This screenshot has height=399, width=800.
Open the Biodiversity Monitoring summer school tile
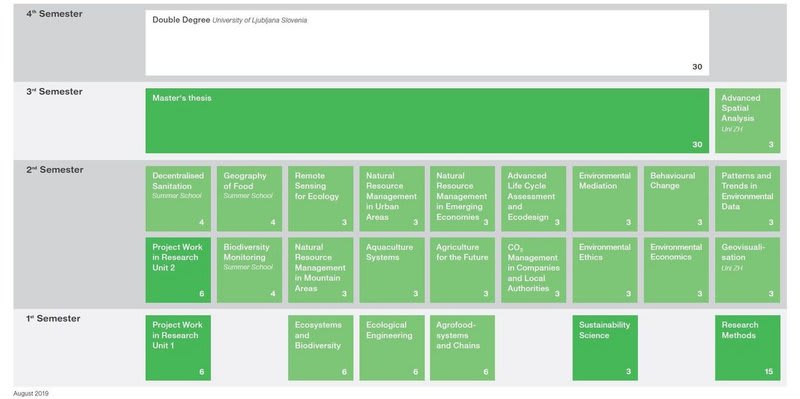(249, 270)
